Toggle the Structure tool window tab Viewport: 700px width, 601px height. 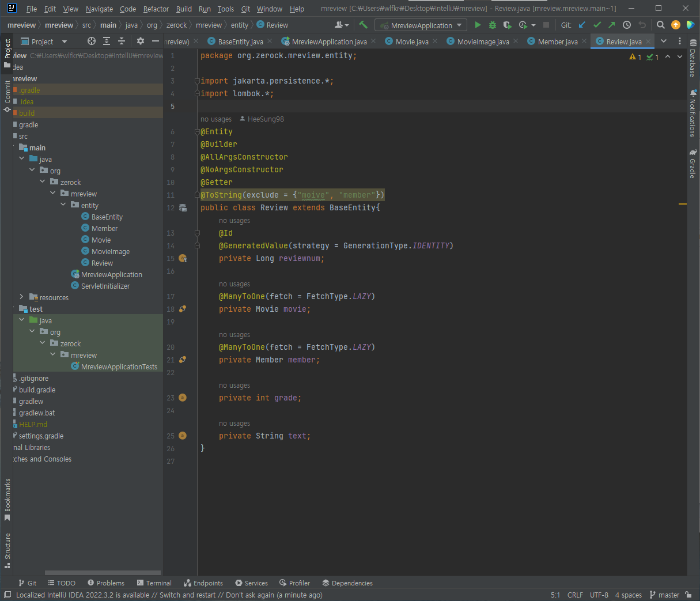coord(7,550)
